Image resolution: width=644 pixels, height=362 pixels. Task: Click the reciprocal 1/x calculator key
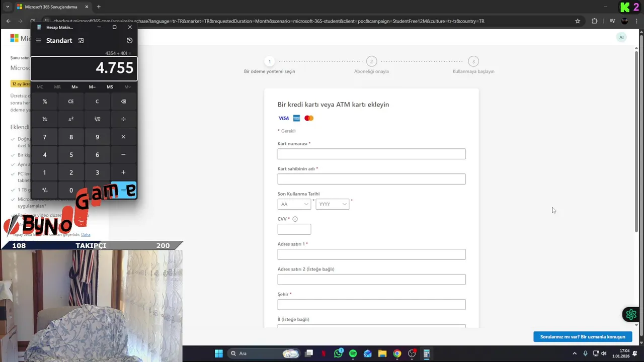point(45,119)
